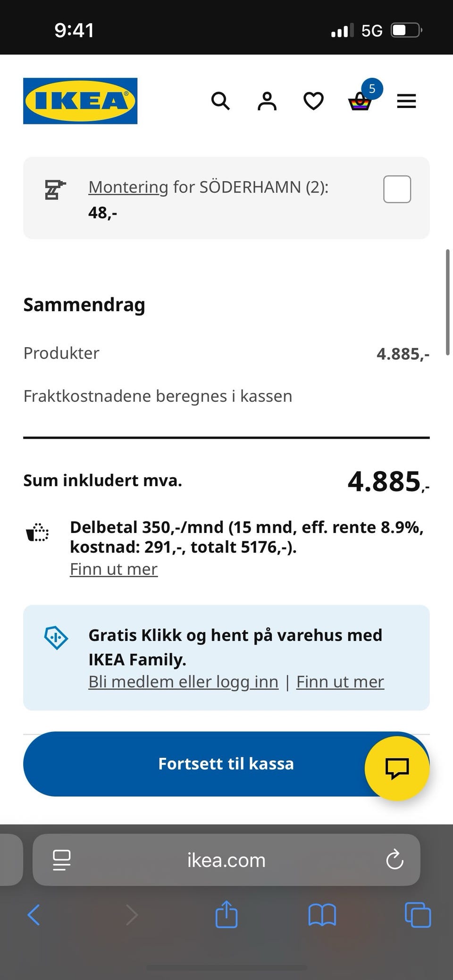Click the IKEA logo
Image resolution: width=453 pixels, height=980 pixels.
tap(80, 101)
